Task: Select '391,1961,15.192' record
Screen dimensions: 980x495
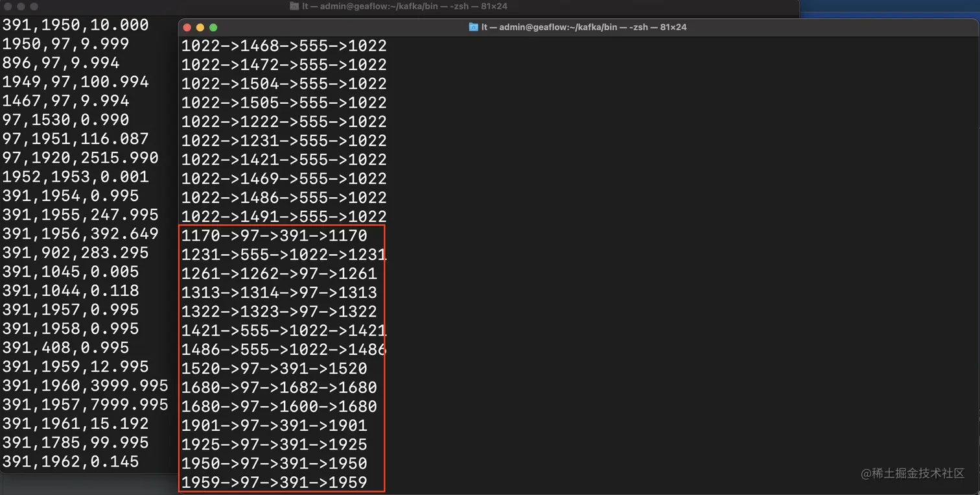Action: click(x=75, y=424)
